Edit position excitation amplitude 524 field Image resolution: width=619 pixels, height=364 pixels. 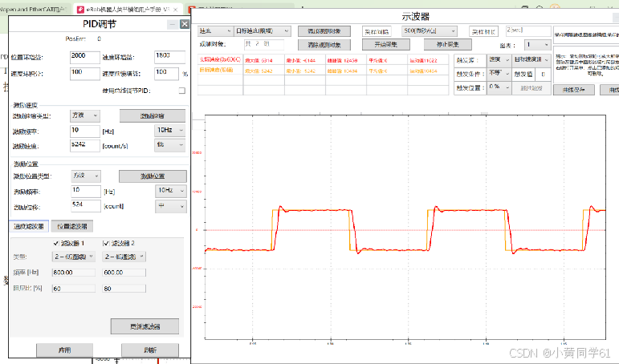[86, 206]
